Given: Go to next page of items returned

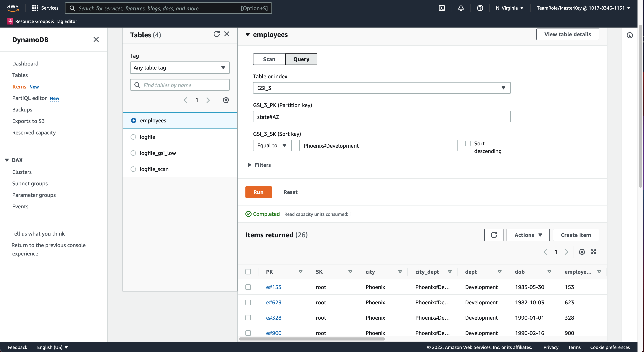Looking at the screenshot, I should point(566,252).
